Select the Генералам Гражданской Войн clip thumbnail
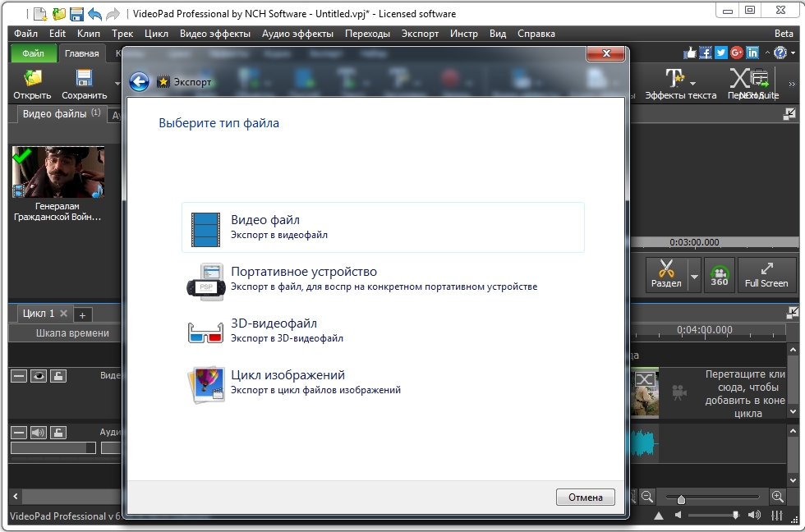Viewport: 805px width, 532px height. click(58, 172)
